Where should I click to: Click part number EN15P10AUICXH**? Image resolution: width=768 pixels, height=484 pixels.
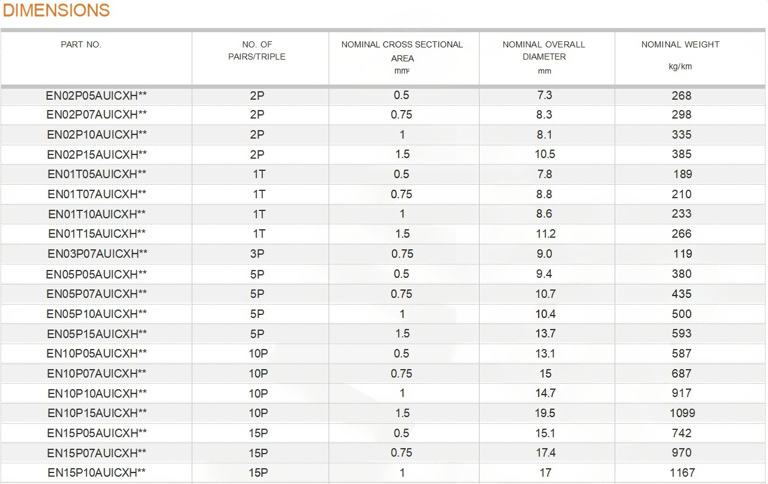pyautogui.click(x=96, y=473)
